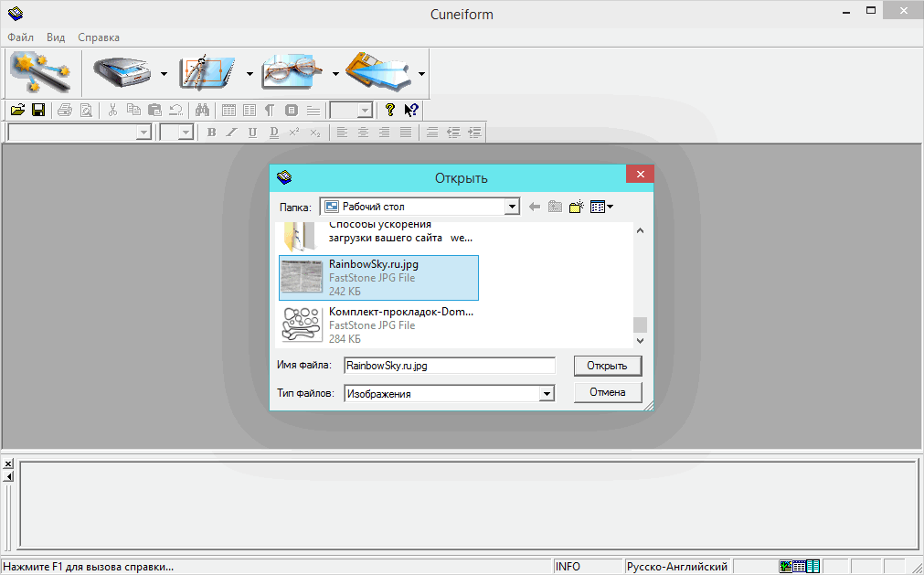Click the small open folder toolbar icon
Viewport: 924px width, 575px height.
pos(17,110)
